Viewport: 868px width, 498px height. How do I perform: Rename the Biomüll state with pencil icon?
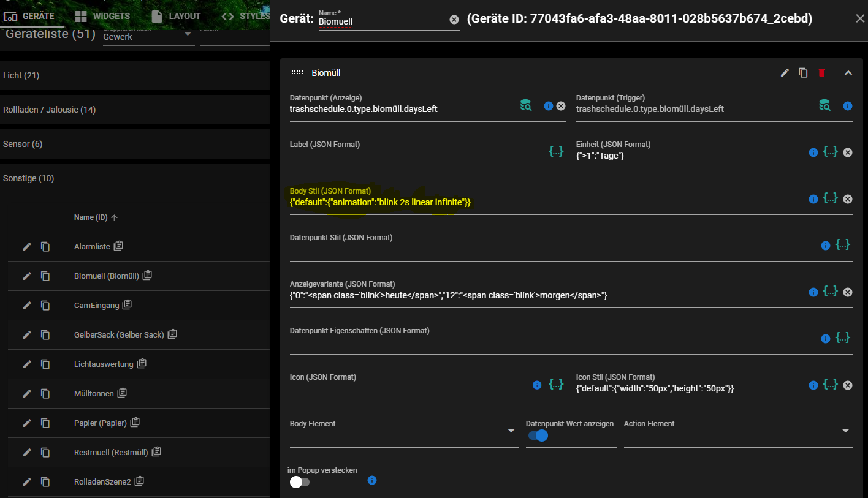[x=785, y=73]
